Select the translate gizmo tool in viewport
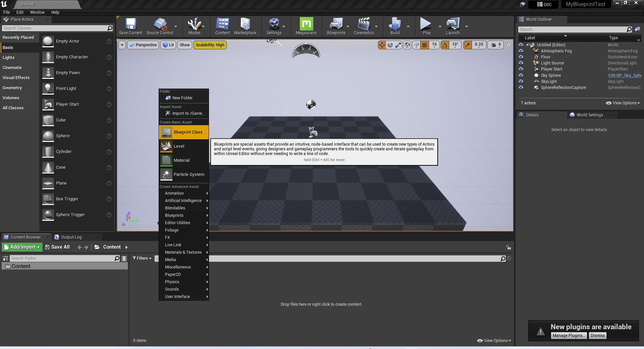This screenshot has width=644, height=349. 382,45
